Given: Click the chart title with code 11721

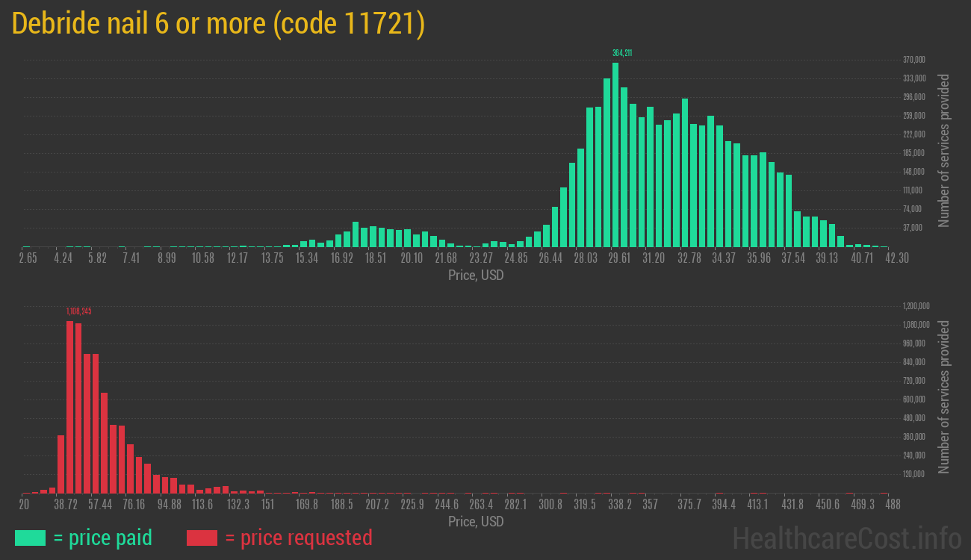Looking at the screenshot, I should click(x=219, y=24).
